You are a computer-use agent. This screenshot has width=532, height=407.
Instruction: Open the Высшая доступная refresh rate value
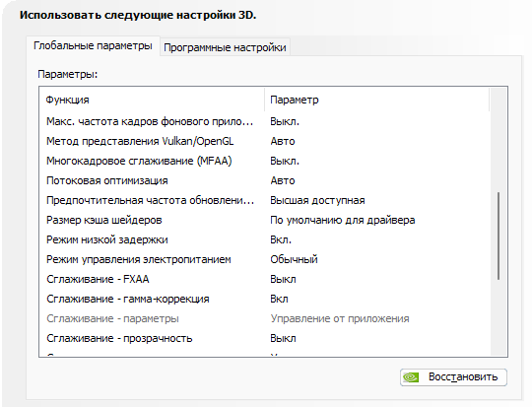pyautogui.click(x=317, y=200)
